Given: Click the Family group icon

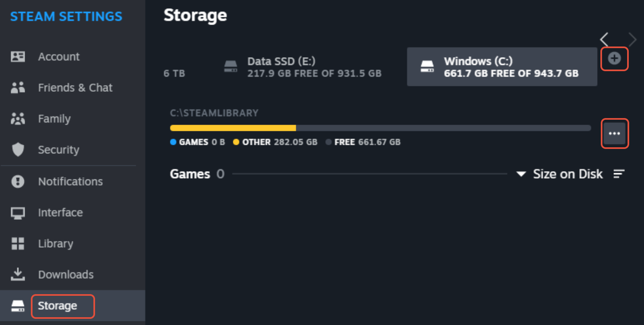Looking at the screenshot, I should (x=18, y=119).
